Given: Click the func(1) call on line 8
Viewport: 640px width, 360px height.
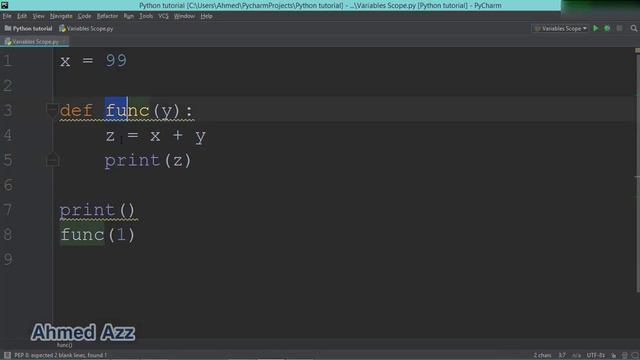Looking at the screenshot, I should click(97, 235).
